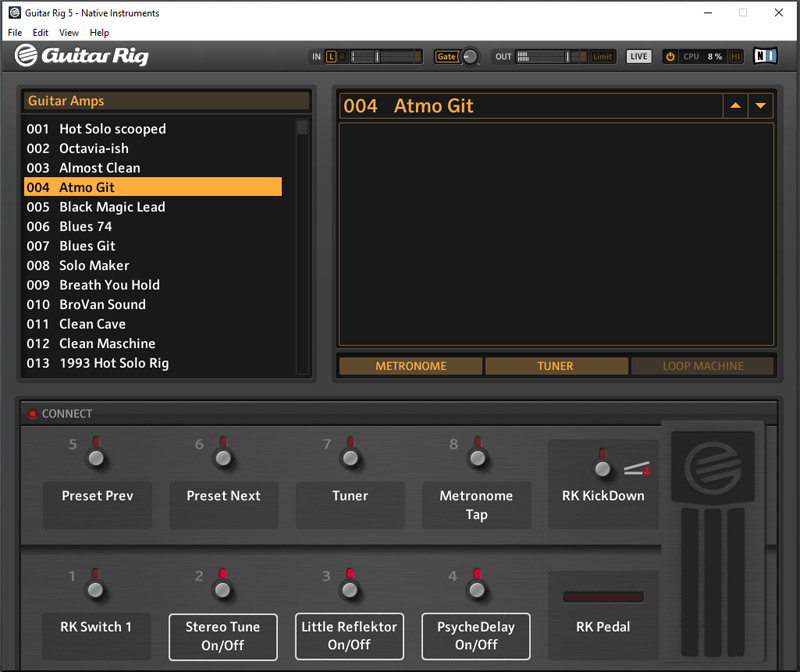
Task: Click the power icon beside CPU meter
Action: pos(670,57)
